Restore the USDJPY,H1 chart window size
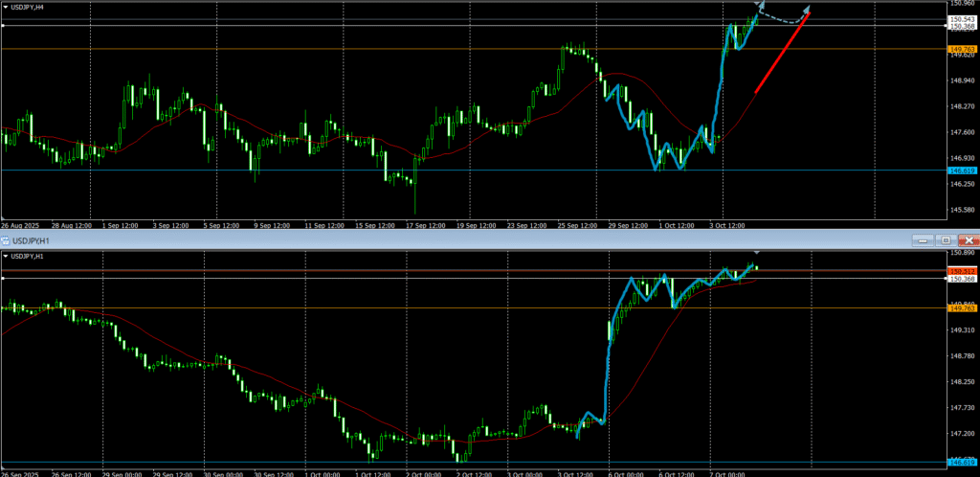Viewport: 980px width, 477px height. pyautogui.click(x=946, y=239)
